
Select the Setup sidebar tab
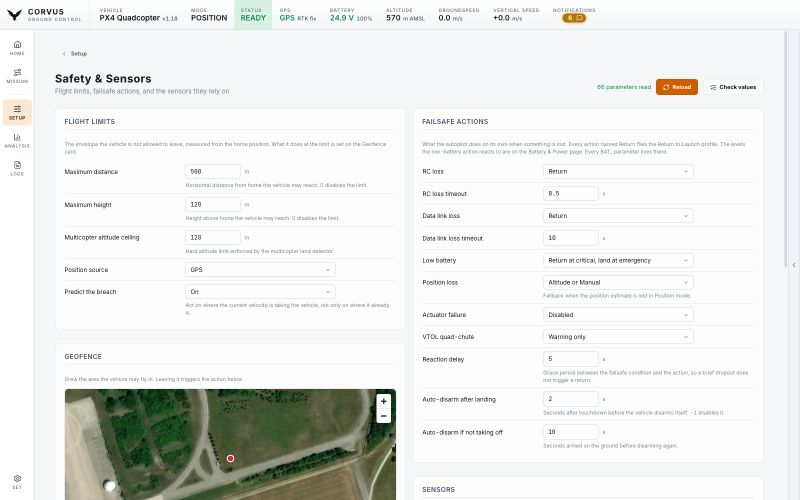17,112
